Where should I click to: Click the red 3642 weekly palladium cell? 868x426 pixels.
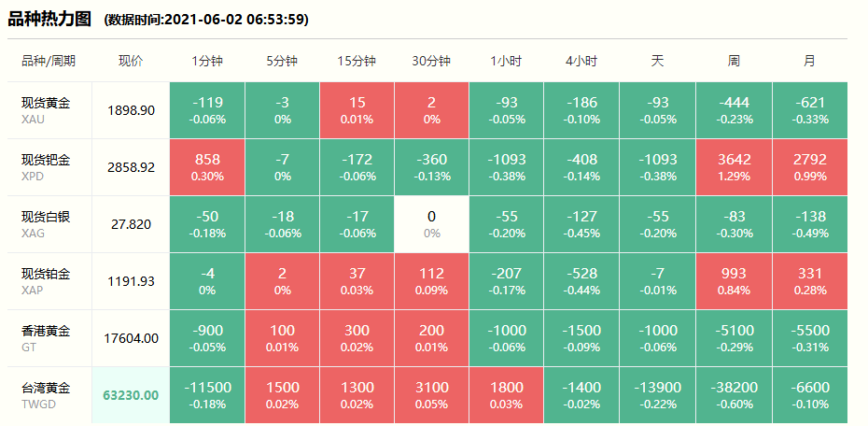tap(734, 166)
